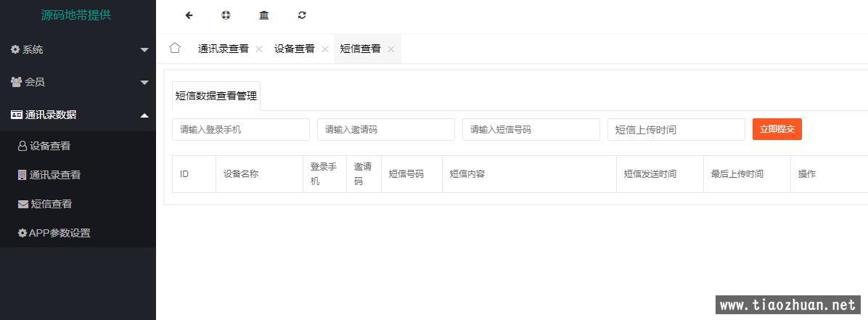868x320 pixels.
Task: Click the bank building icon in top toolbar
Action: coord(264,15)
